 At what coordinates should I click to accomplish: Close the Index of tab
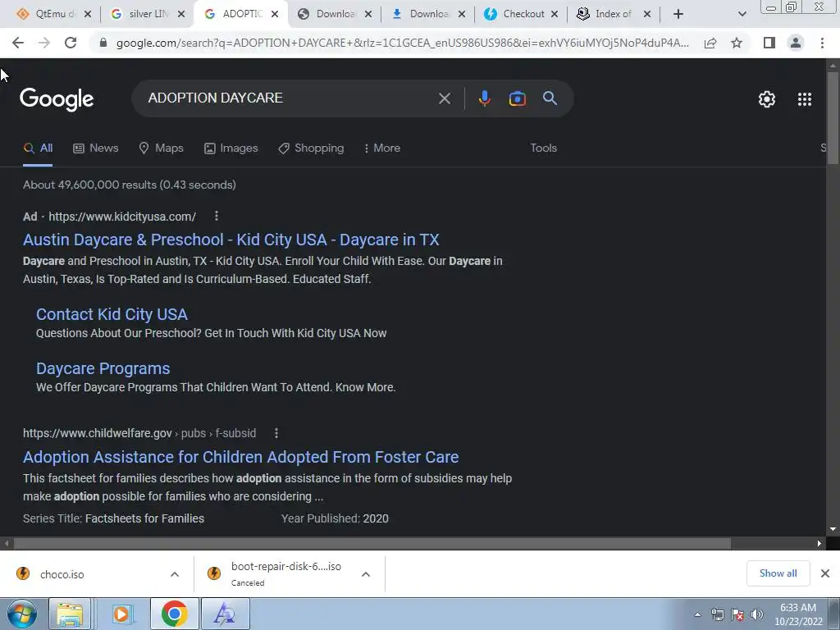647,14
